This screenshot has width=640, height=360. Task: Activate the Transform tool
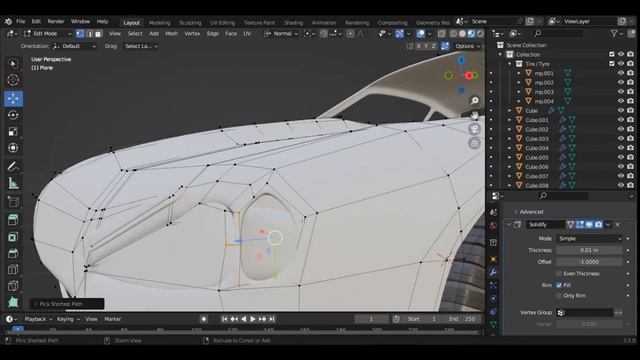[13, 148]
